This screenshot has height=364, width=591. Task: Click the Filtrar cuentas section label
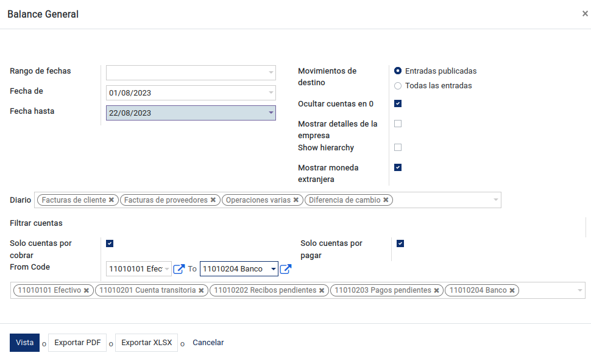coord(36,223)
